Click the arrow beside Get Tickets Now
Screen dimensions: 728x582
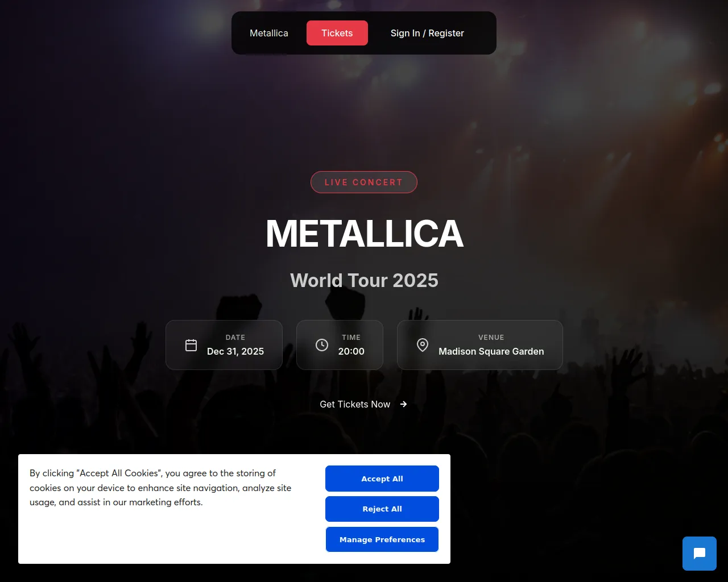point(404,404)
